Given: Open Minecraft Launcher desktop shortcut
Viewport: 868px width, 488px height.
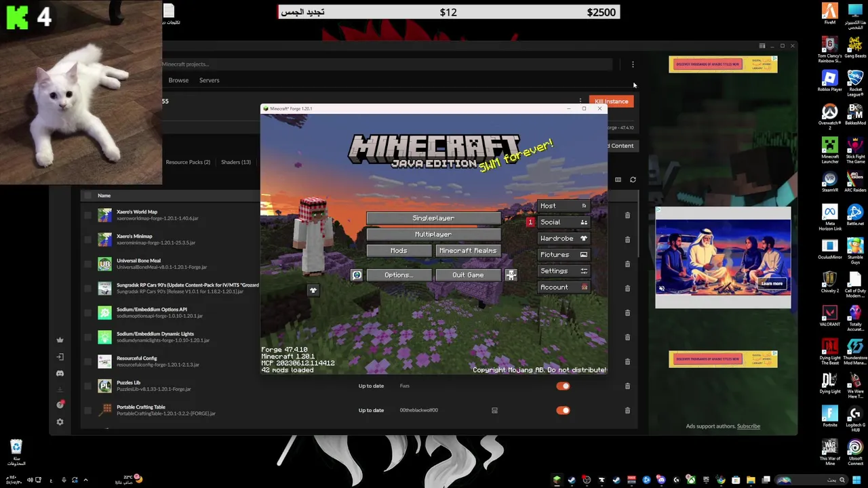Looking at the screenshot, I should (x=830, y=150).
